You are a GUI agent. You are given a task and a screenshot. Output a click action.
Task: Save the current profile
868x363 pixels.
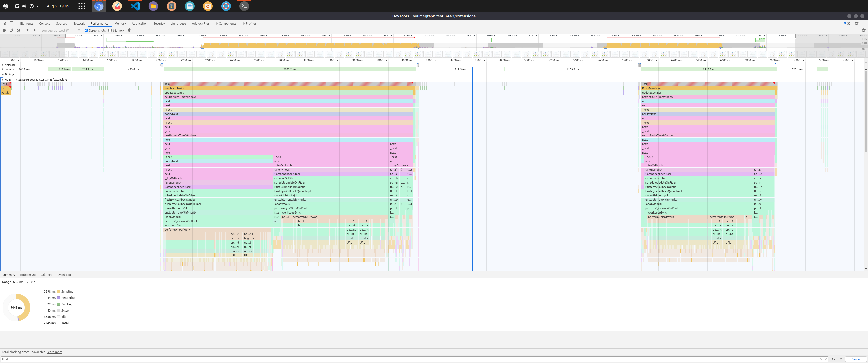[x=34, y=30]
